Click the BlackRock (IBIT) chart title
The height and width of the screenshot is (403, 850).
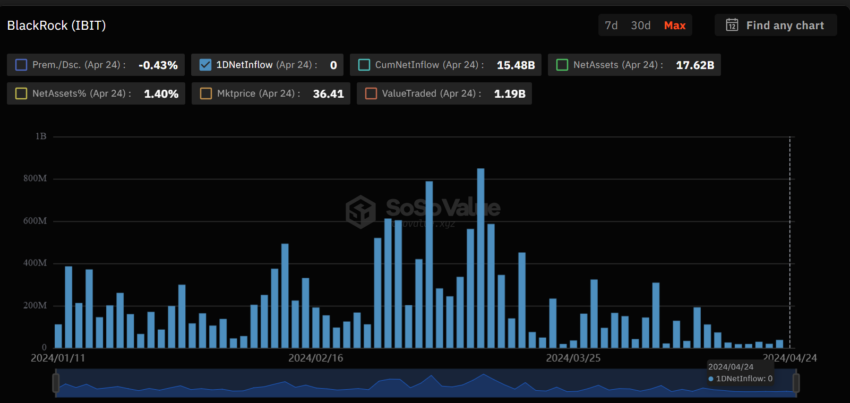(x=54, y=23)
